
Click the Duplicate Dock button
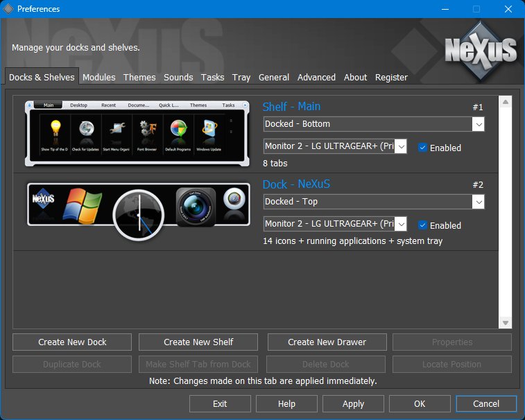coord(72,364)
